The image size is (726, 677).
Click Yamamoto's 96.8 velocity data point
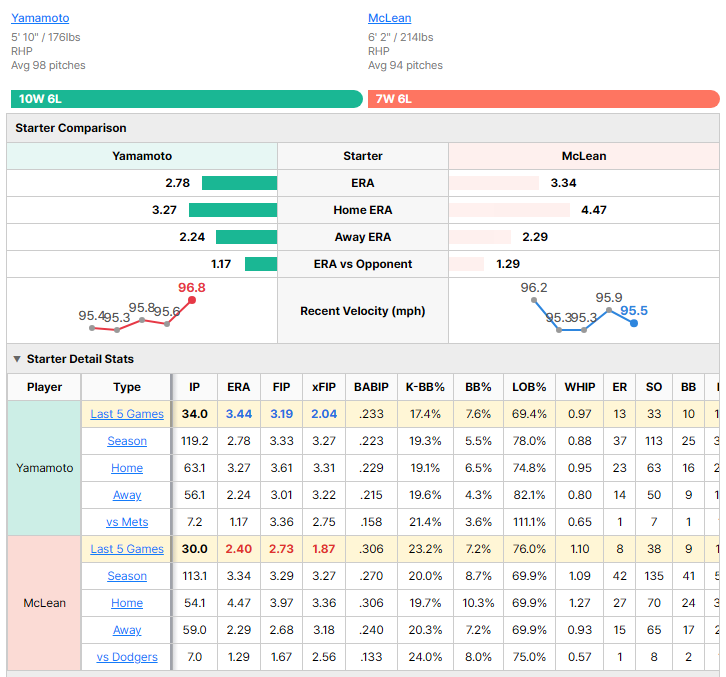(192, 300)
